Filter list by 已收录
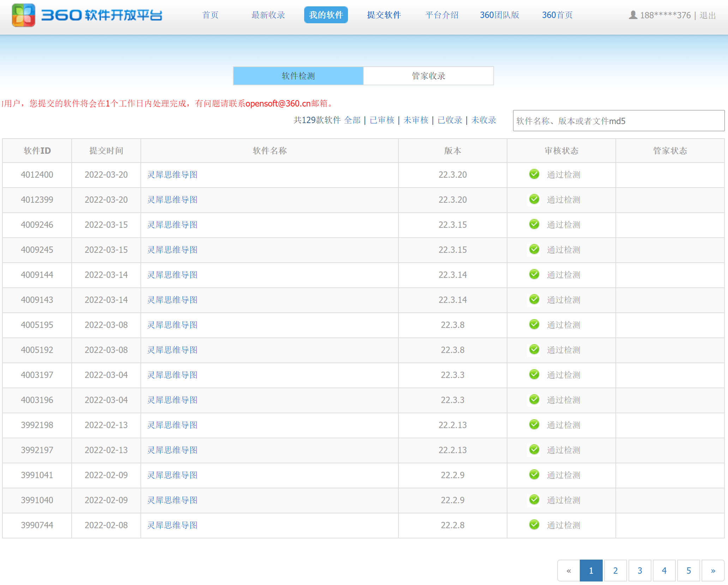This screenshot has width=728, height=585. pyautogui.click(x=450, y=120)
